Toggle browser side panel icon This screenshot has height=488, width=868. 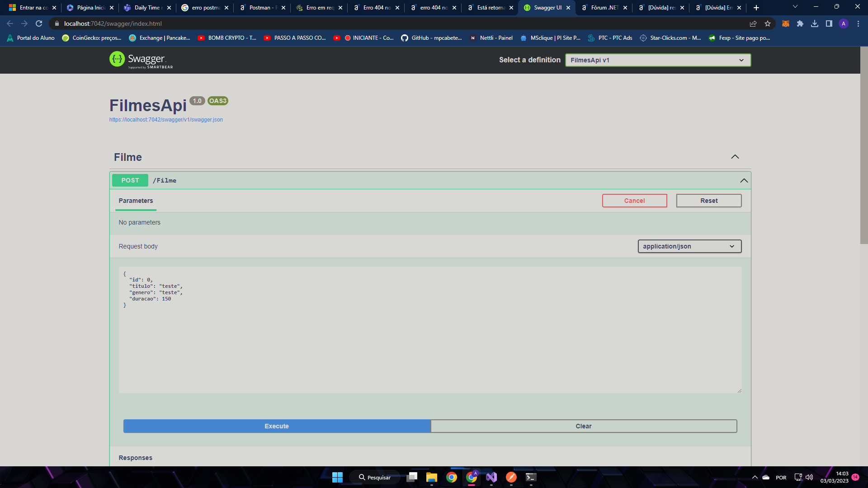pos(829,23)
